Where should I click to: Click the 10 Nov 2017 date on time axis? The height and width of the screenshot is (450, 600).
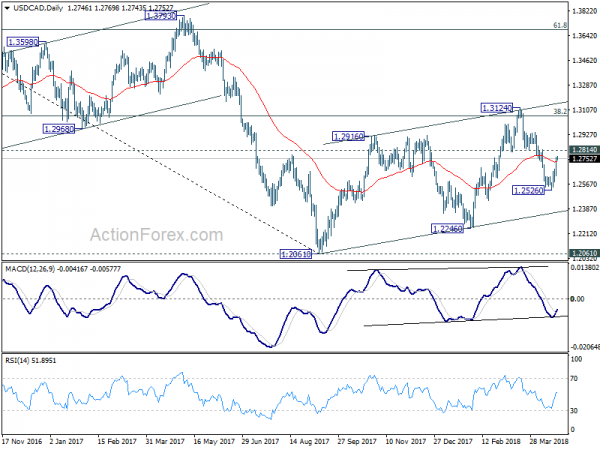[406, 441]
